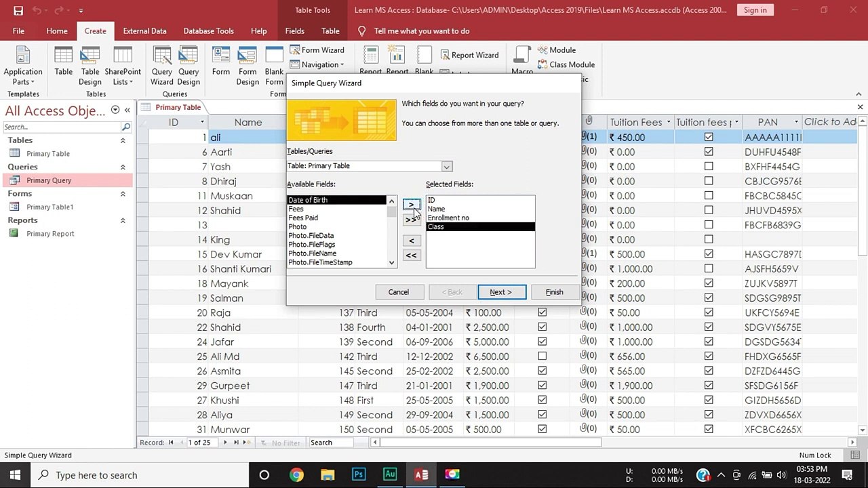This screenshot has width=868, height=488.
Task: Collapse the Forms group in navigation pane
Action: [123, 194]
